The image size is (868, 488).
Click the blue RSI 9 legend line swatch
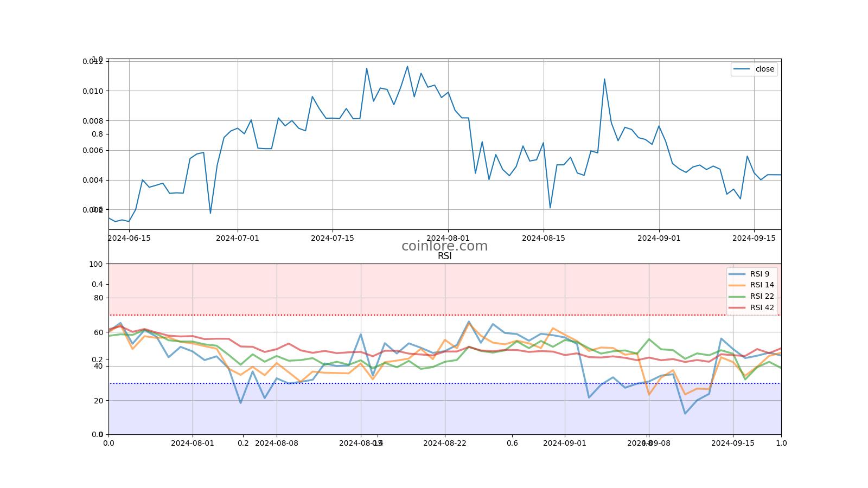pos(737,274)
